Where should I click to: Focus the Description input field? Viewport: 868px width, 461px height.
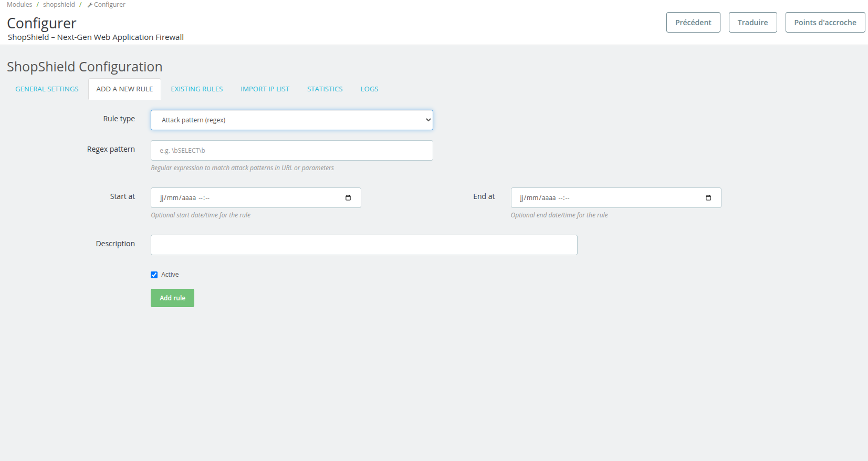pos(364,245)
